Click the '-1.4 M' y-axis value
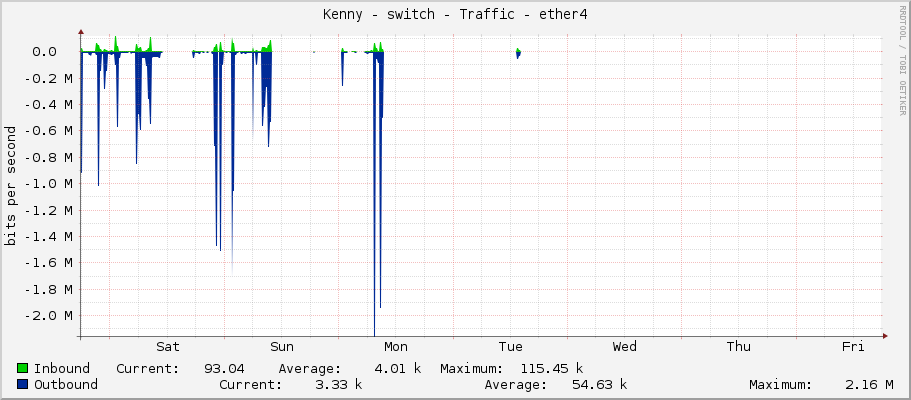The width and height of the screenshot is (911, 400). pyautogui.click(x=49, y=237)
